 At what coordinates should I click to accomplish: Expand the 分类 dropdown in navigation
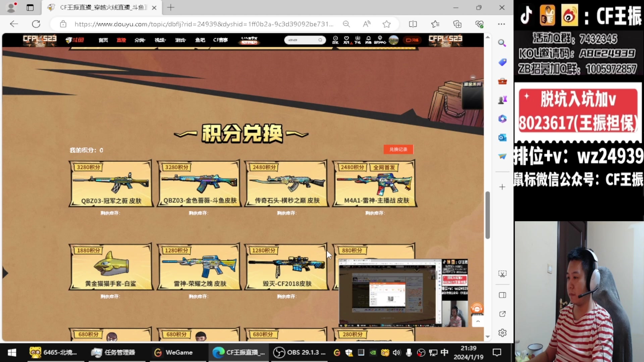[140, 40]
